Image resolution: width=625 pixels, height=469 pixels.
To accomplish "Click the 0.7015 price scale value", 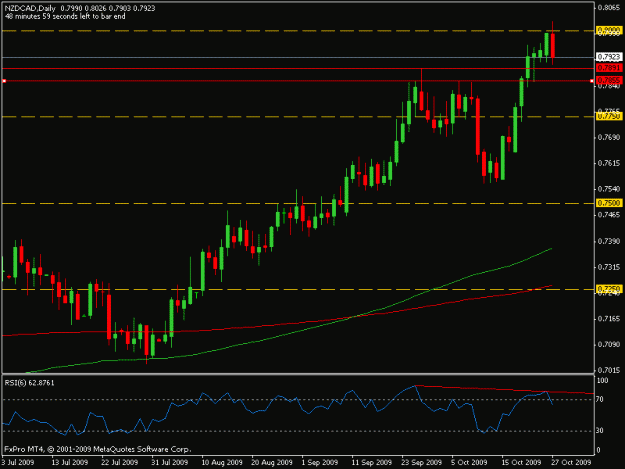I will 609,371.
